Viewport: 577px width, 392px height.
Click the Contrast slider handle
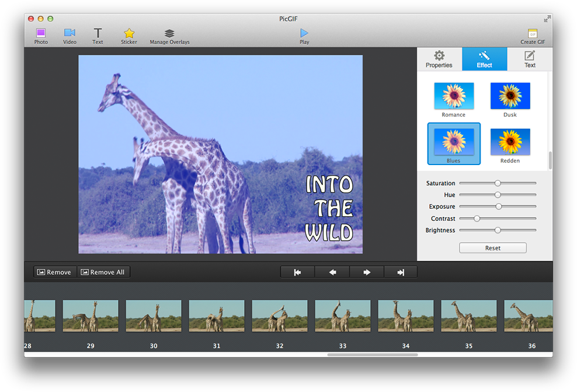[x=477, y=218]
